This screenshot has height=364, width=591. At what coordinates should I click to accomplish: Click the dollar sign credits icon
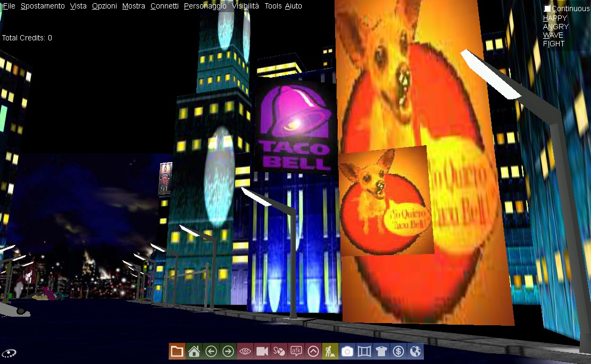(x=398, y=351)
